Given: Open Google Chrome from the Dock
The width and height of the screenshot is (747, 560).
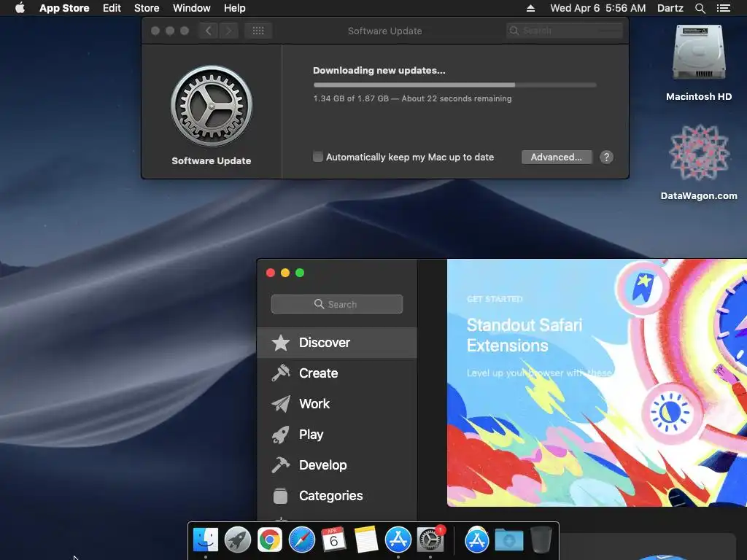Looking at the screenshot, I should pyautogui.click(x=270, y=540).
